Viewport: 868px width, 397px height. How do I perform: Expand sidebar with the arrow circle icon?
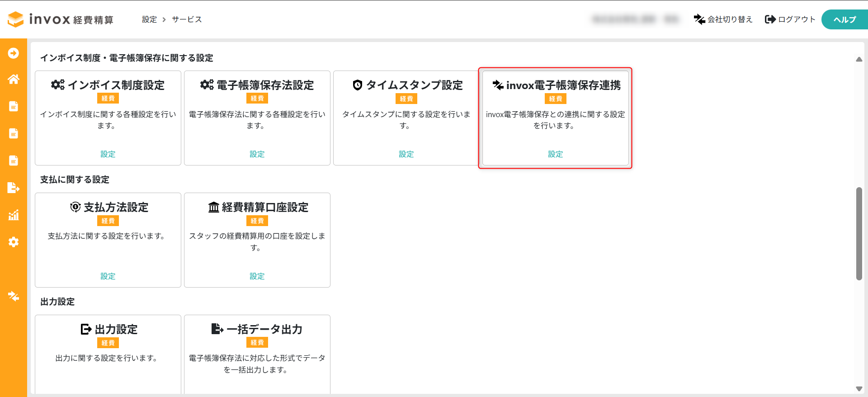14,53
